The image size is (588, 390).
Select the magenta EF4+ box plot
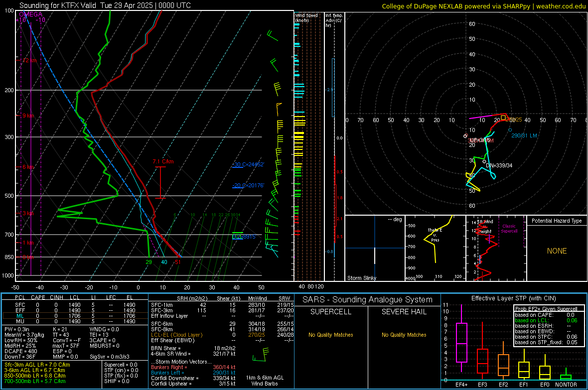(461, 339)
